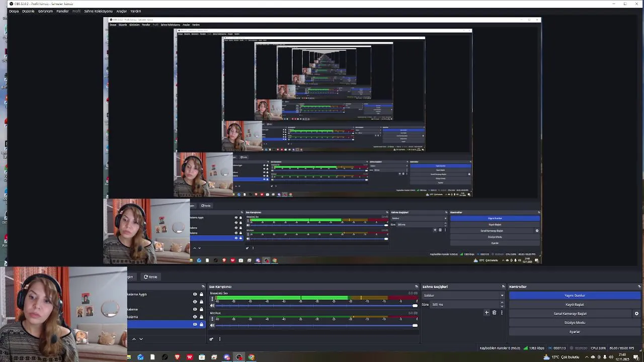The height and width of the screenshot is (362, 644).
Task: Open the Görünüm menu
Action: 45,11
